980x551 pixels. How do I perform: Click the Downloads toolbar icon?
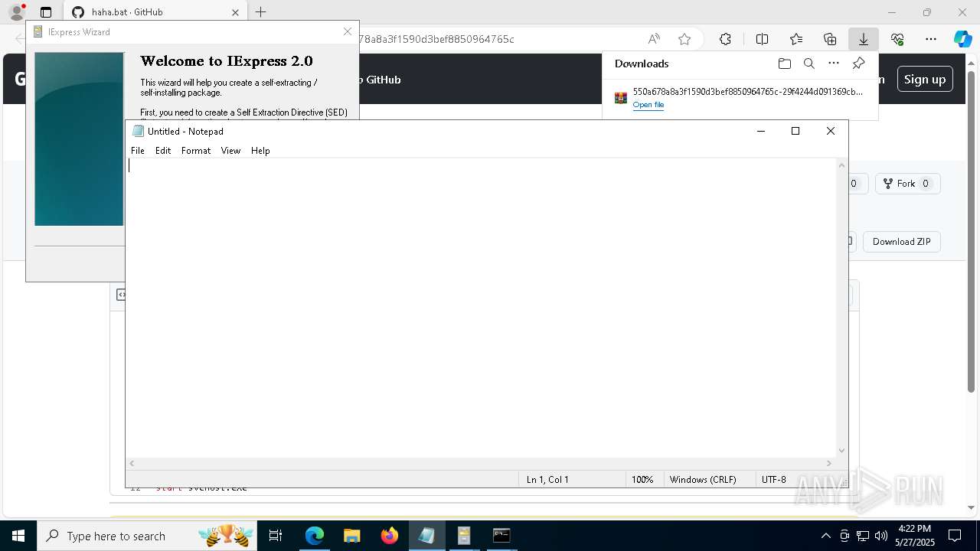(864, 39)
